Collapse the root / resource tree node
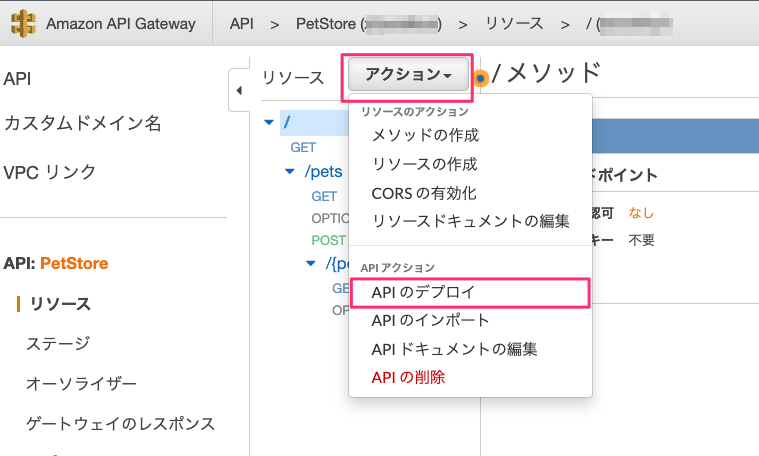The height and width of the screenshot is (456, 759). (269, 122)
